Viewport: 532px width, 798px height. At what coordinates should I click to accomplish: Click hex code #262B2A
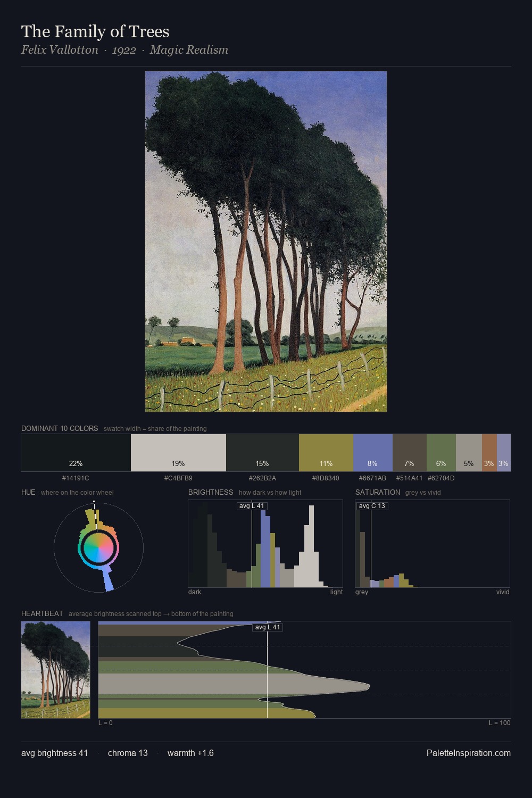coord(262,478)
